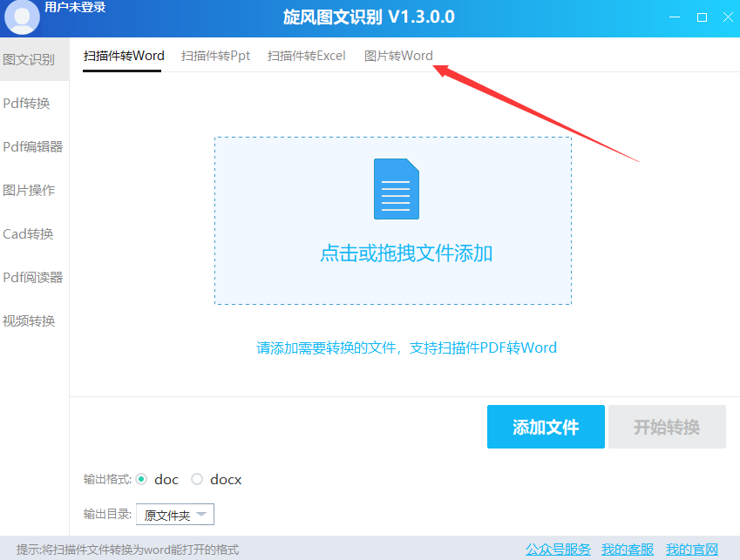The image size is (740, 560).
Task: Switch to 扫描件转Excel tab
Action: pos(307,56)
